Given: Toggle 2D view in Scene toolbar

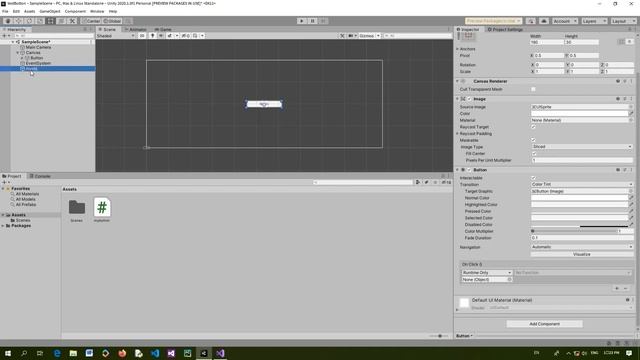Looking at the screenshot, I should (142, 36).
